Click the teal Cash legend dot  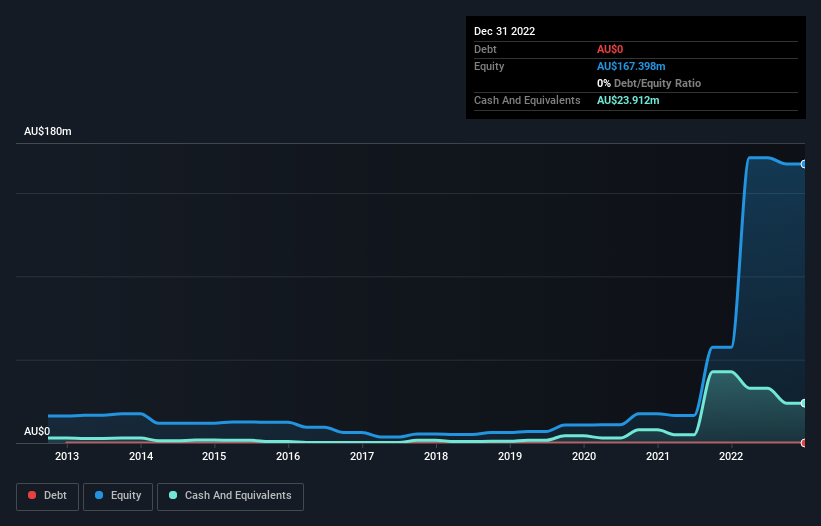173,495
